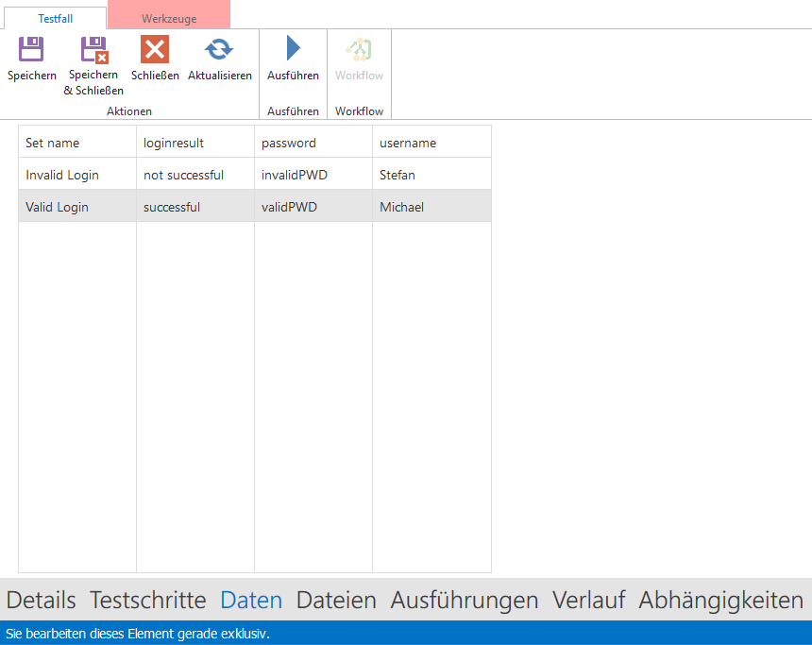Open the Werkzeuge ribbon tab
This screenshot has height=645, width=812.
[169, 18]
